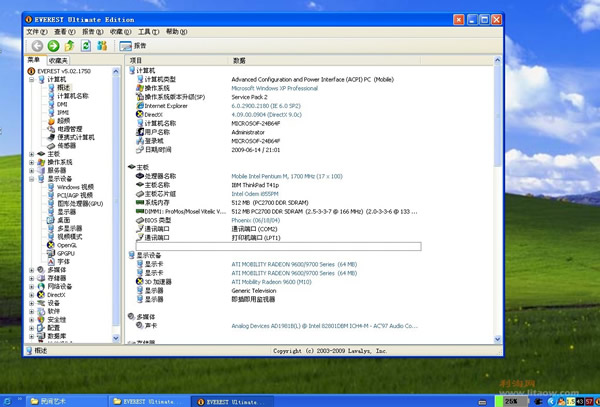
Task: Select 图形处理器(GPU) entry
Action: 80,204
